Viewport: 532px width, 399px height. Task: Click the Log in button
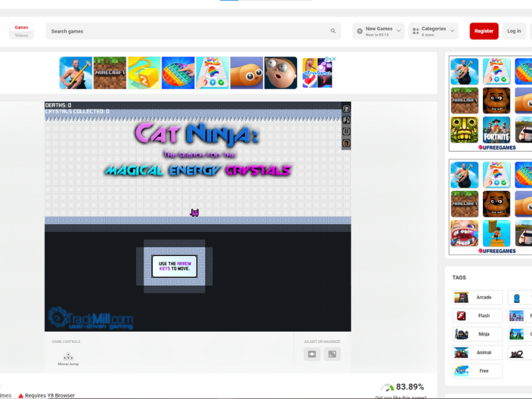tap(514, 31)
